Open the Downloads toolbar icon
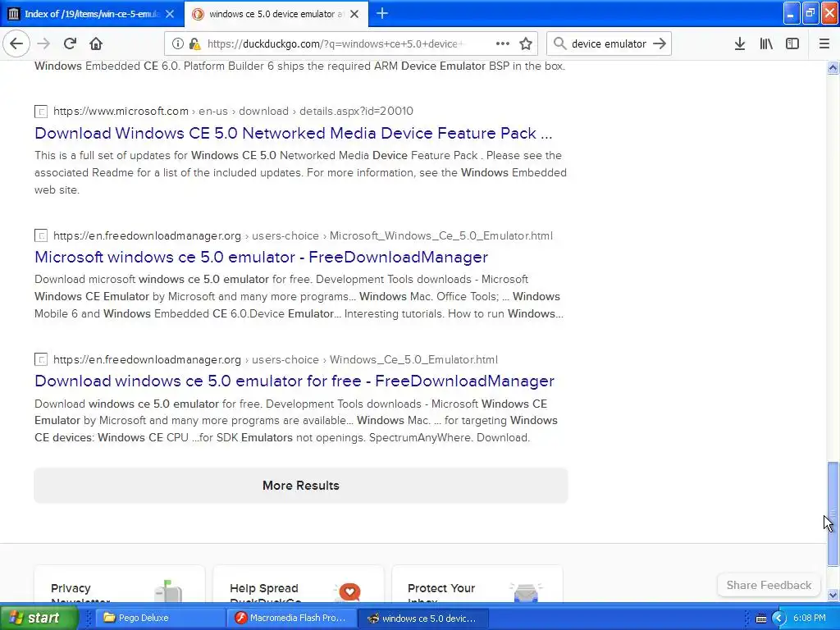 click(739, 43)
